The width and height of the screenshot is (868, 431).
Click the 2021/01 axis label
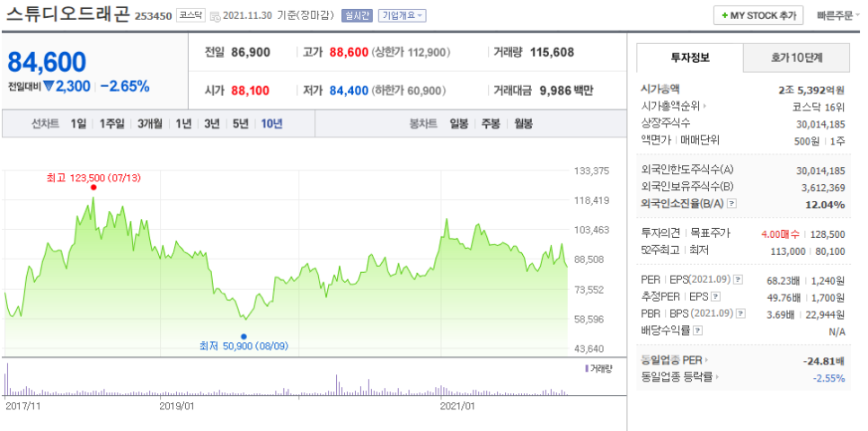(457, 406)
